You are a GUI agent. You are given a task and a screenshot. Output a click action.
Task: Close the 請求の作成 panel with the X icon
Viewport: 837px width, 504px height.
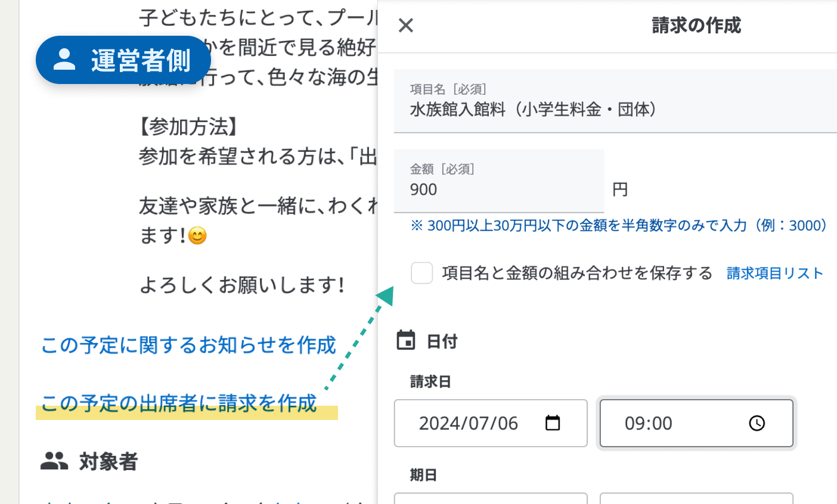(406, 26)
